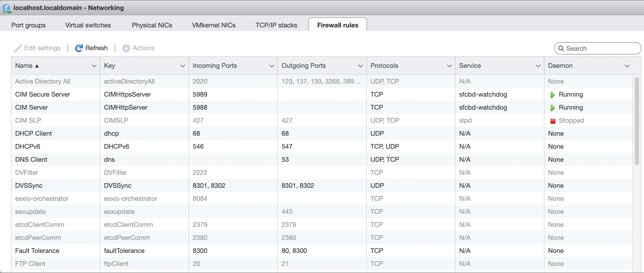Screen dimensions: 644x273
Task: Switch to the Port groups tab
Action: click(28, 25)
